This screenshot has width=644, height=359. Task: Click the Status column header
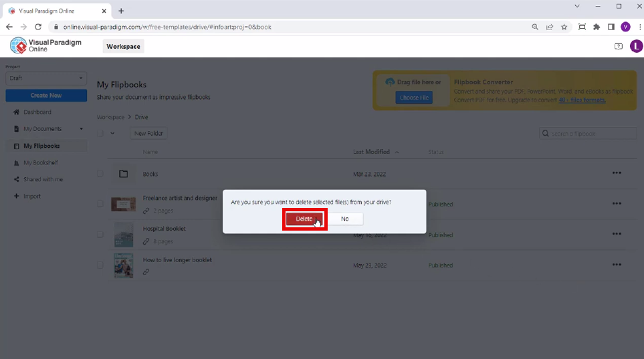point(436,152)
